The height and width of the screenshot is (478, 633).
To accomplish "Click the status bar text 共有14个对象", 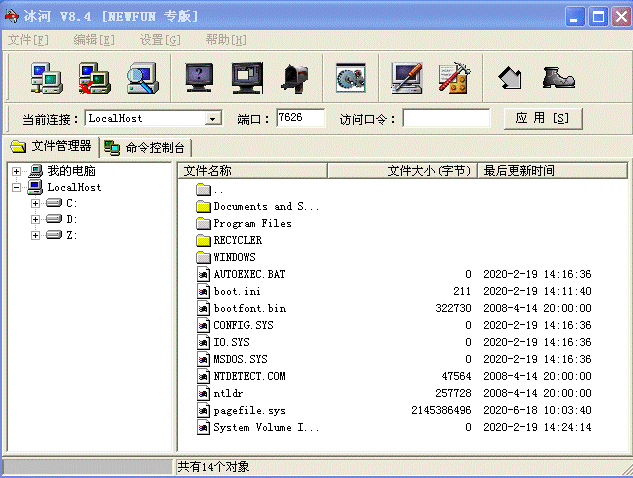I will pos(214,467).
